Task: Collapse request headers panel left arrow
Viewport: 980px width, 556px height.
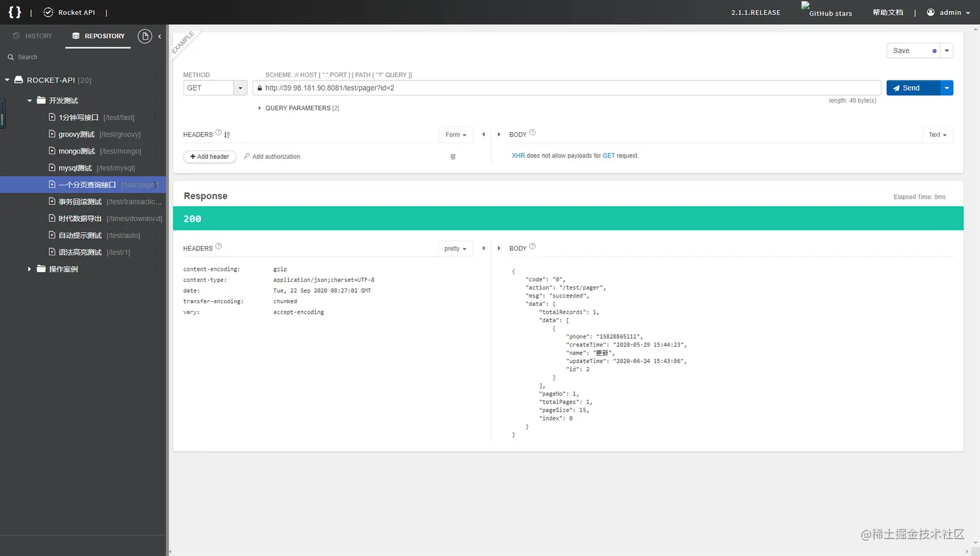Action: (x=484, y=134)
